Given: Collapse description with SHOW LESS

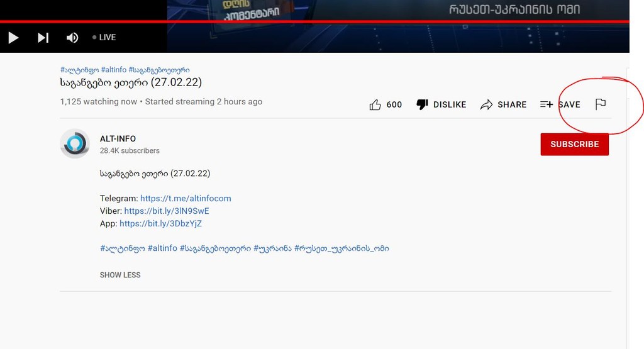Looking at the screenshot, I should (120, 275).
